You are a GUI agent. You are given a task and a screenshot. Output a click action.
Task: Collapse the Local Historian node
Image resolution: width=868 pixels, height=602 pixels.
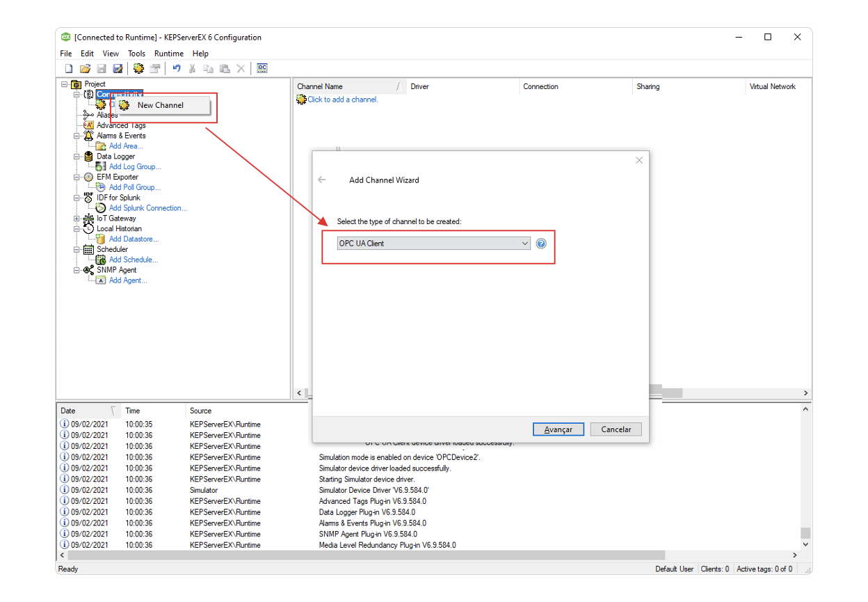click(x=77, y=228)
